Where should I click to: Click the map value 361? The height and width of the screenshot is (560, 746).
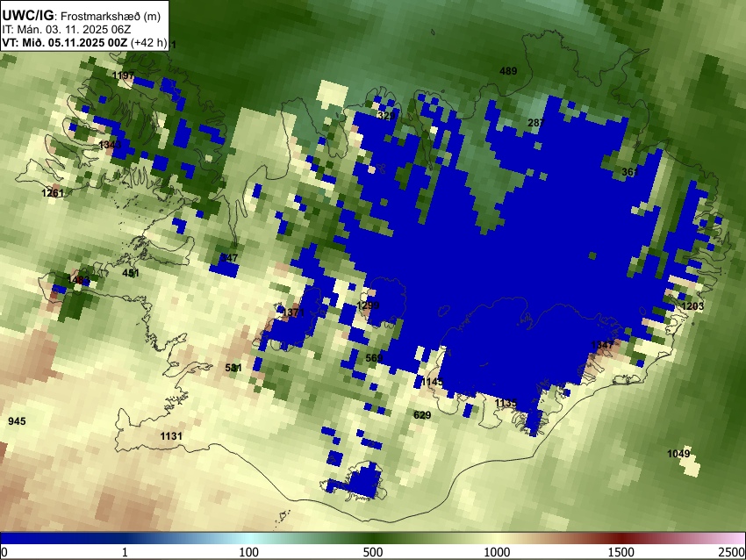tap(630, 172)
